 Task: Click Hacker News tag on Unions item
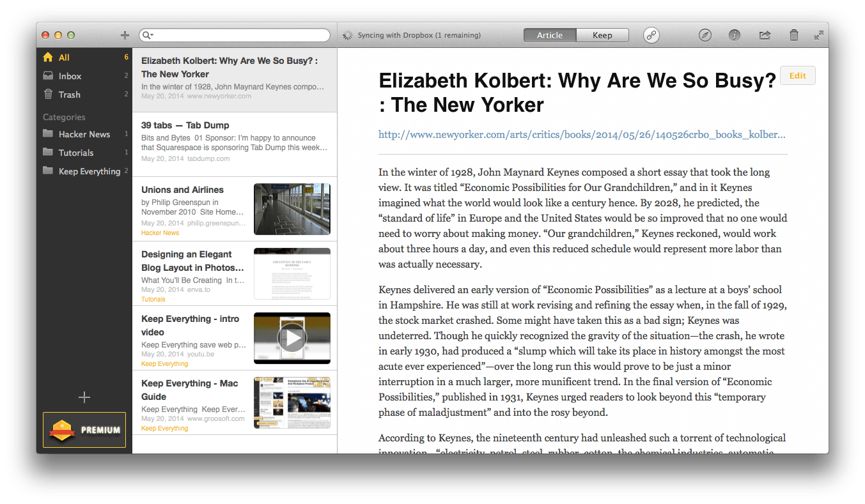coord(160,233)
